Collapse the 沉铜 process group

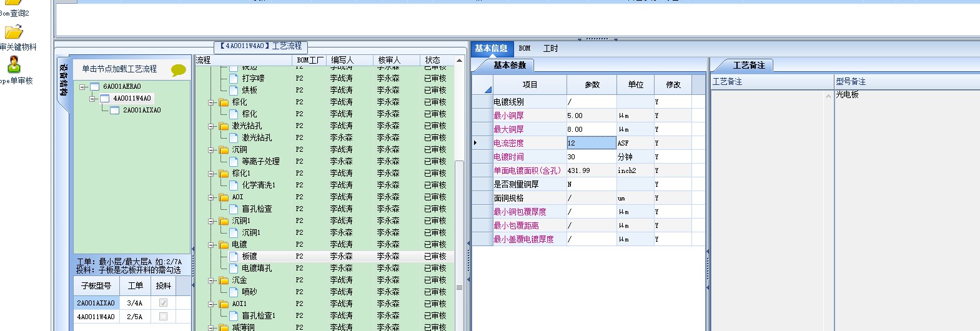(211, 150)
